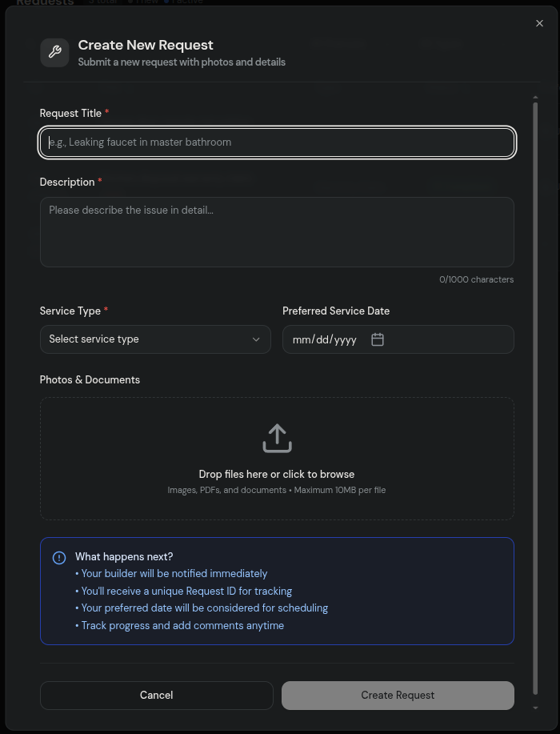
Task: Click the Create Request button
Action: 398,695
